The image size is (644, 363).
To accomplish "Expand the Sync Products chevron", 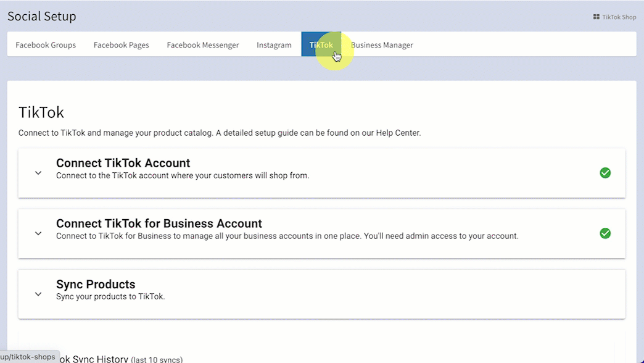I will (38, 294).
